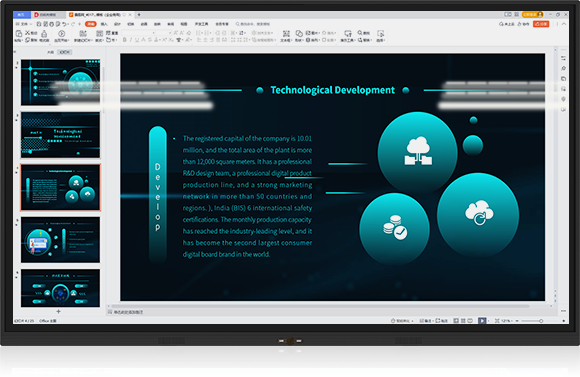580x377 pixels.
Task: Click the Normal view icon in status bar
Action: coord(456,321)
